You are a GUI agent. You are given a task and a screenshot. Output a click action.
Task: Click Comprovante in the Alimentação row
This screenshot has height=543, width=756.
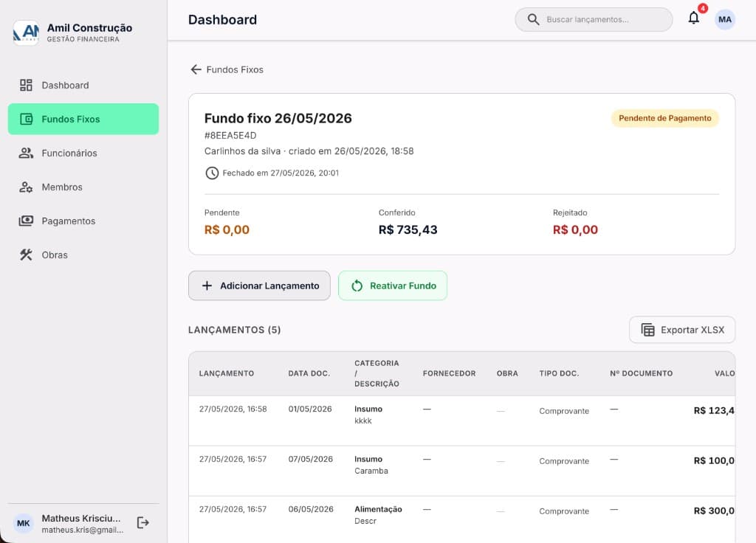point(564,511)
